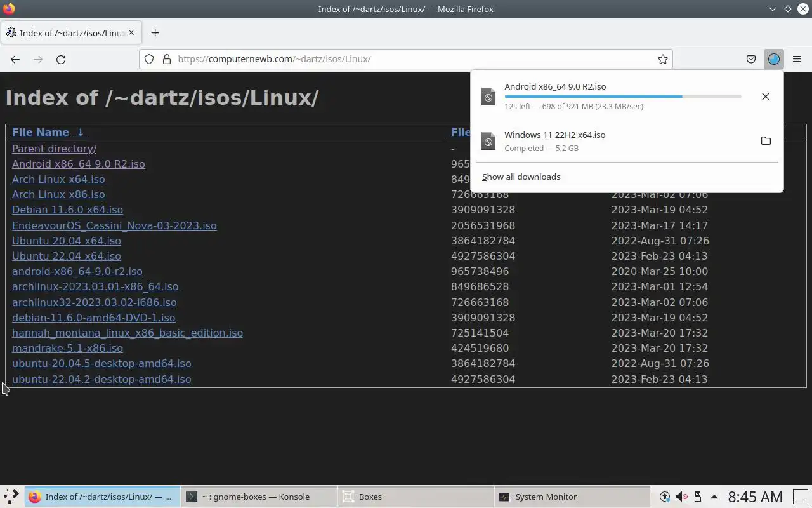Download android-x86_64-9.0-r2.iso
The height and width of the screenshot is (508, 812).
pyautogui.click(x=77, y=271)
